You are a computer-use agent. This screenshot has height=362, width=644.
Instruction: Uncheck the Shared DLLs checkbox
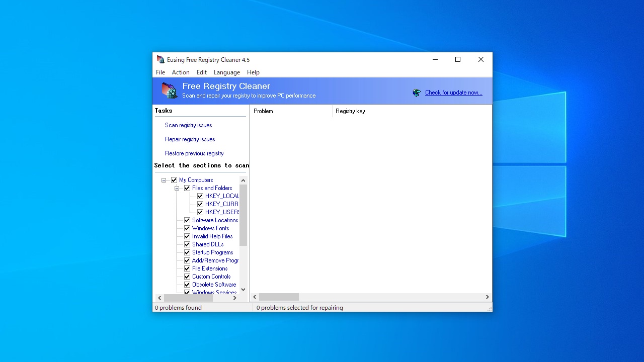pos(187,244)
